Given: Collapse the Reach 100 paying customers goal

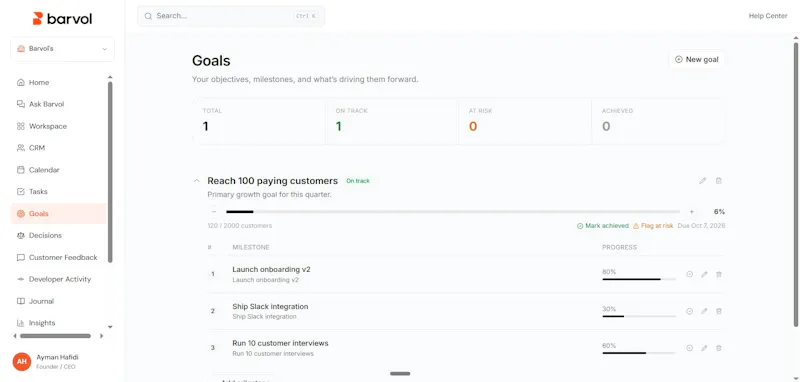Looking at the screenshot, I should [x=196, y=181].
